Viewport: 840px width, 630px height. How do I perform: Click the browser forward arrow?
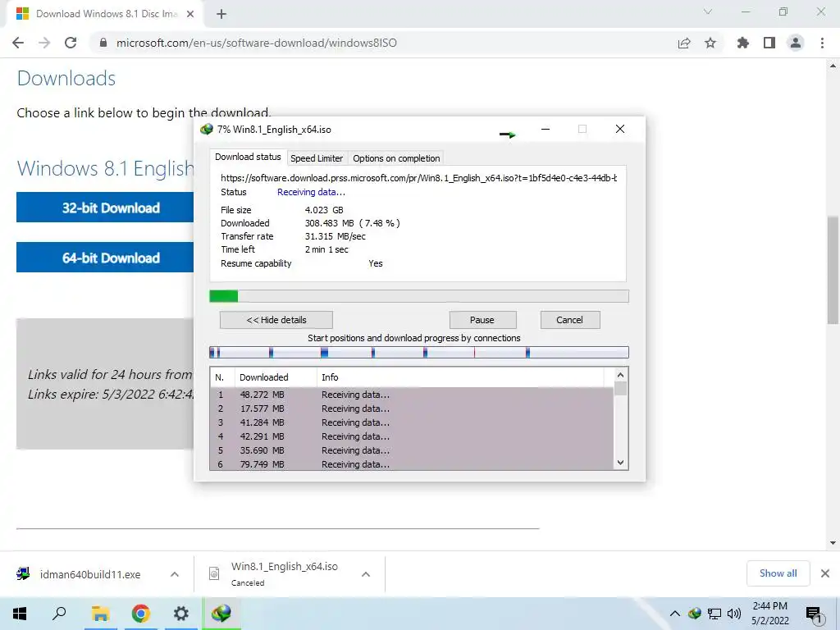44,43
